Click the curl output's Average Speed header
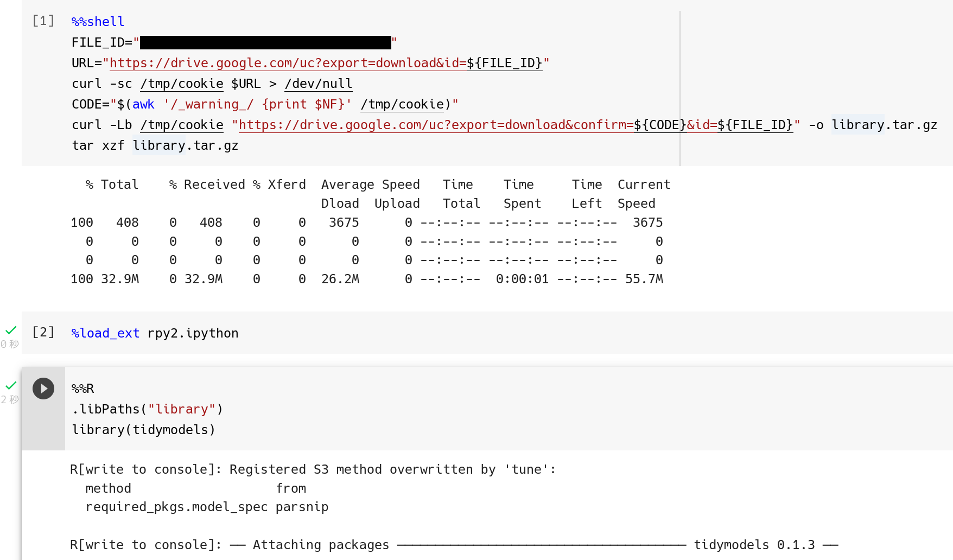The image size is (953, 560). coord(370,184)
